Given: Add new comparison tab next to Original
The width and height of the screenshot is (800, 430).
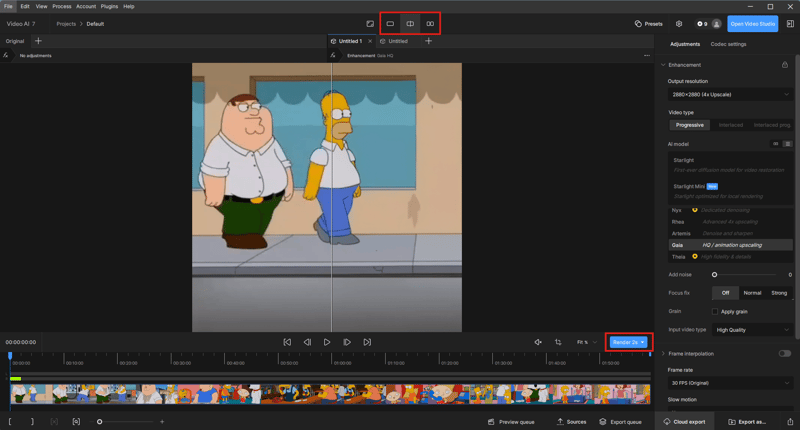Looking at the screenshot, I should pyautogui.click(x=38, y=41).
